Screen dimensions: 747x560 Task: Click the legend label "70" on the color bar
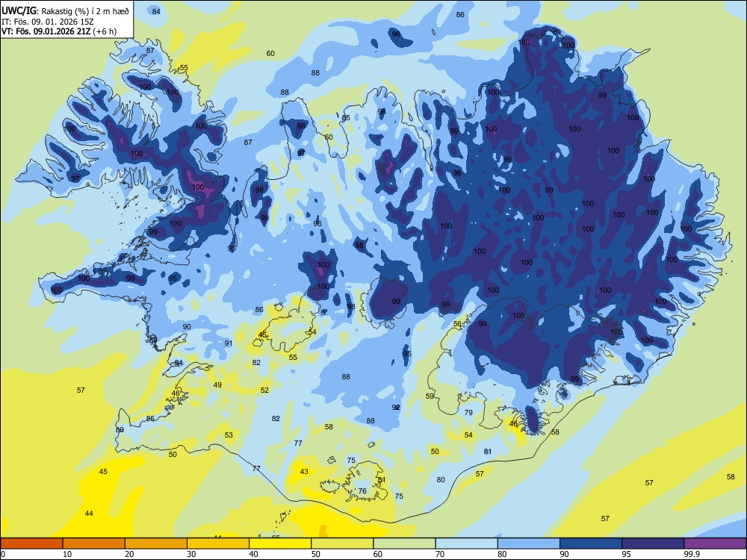[440, 554]
